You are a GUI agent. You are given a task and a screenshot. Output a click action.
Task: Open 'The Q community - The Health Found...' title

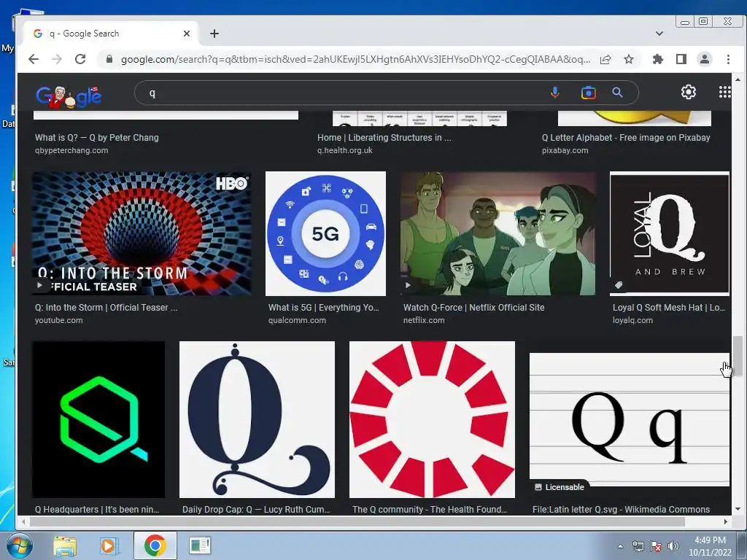coord(430,510)
